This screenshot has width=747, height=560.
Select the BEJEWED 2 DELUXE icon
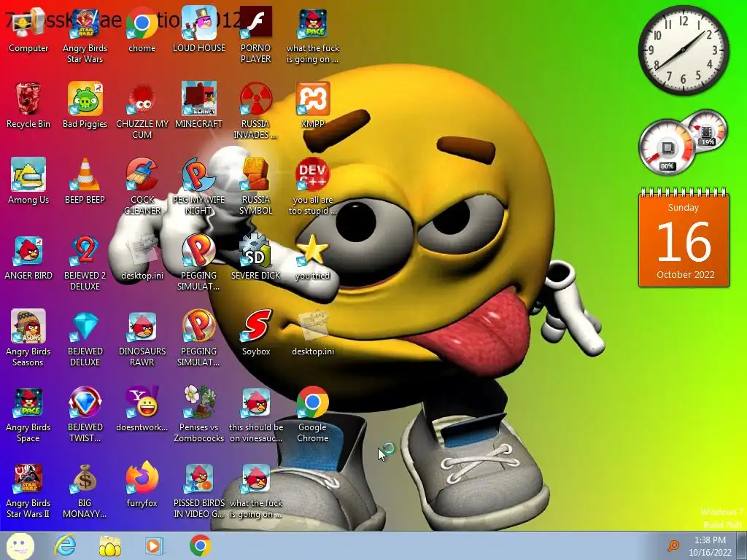(85, 262)
